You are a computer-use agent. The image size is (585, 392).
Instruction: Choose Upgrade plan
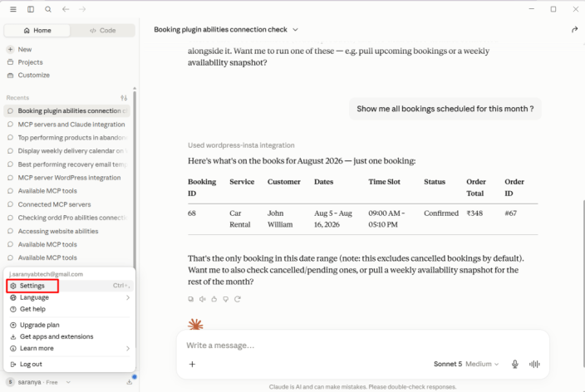69,325
